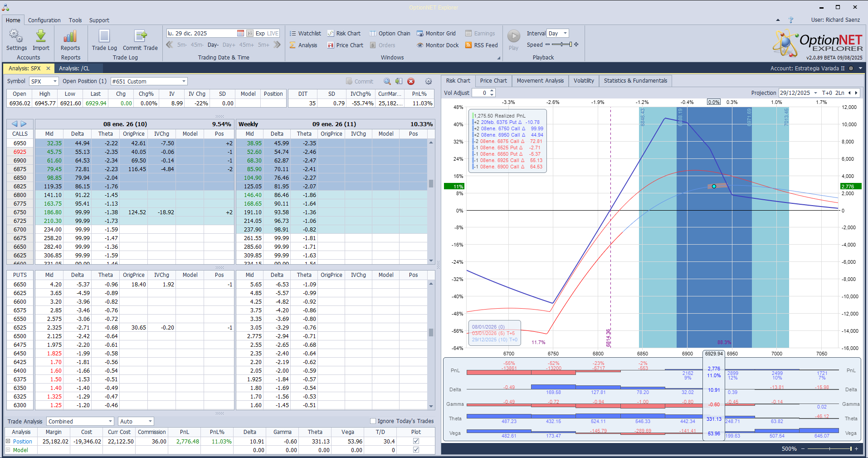This screenshot has height=458, width=868.
Task: Open the Settings gear in Accounts group
Action: click(x=16, y=40)
